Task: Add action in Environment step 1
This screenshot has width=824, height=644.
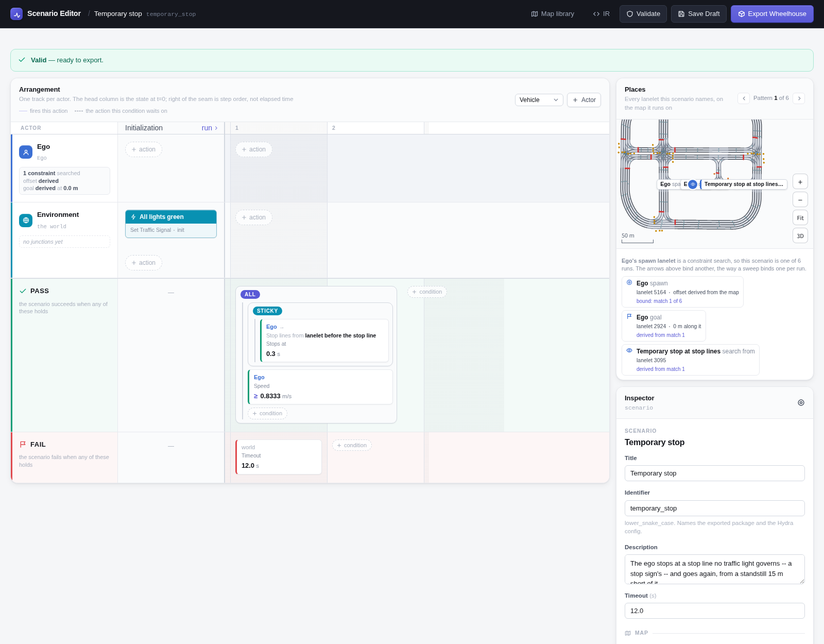Action: (254, 217)
